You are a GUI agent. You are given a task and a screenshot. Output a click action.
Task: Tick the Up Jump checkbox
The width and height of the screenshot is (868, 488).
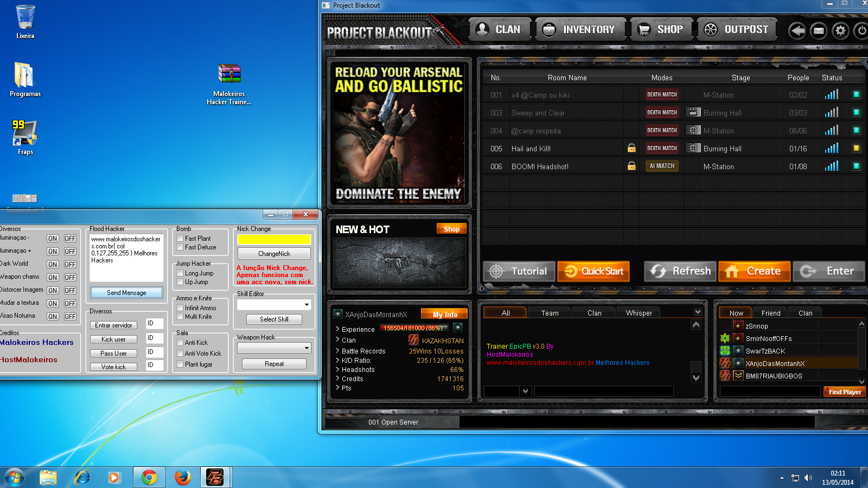[x=180, y=282]
